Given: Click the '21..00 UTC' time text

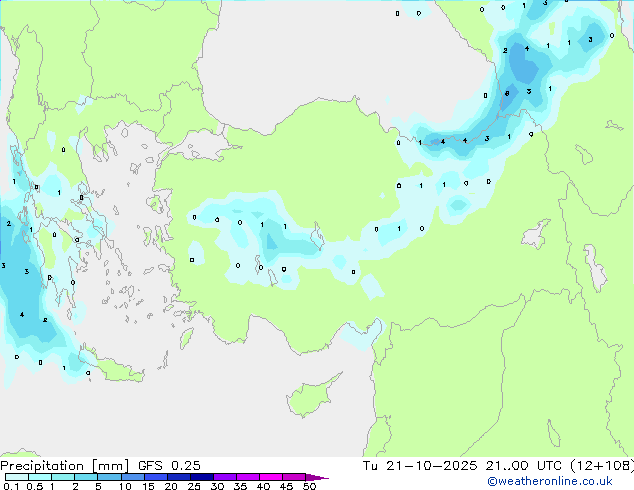Looking at the screenshot, I should pyautogui.click(x=524, y=466).
